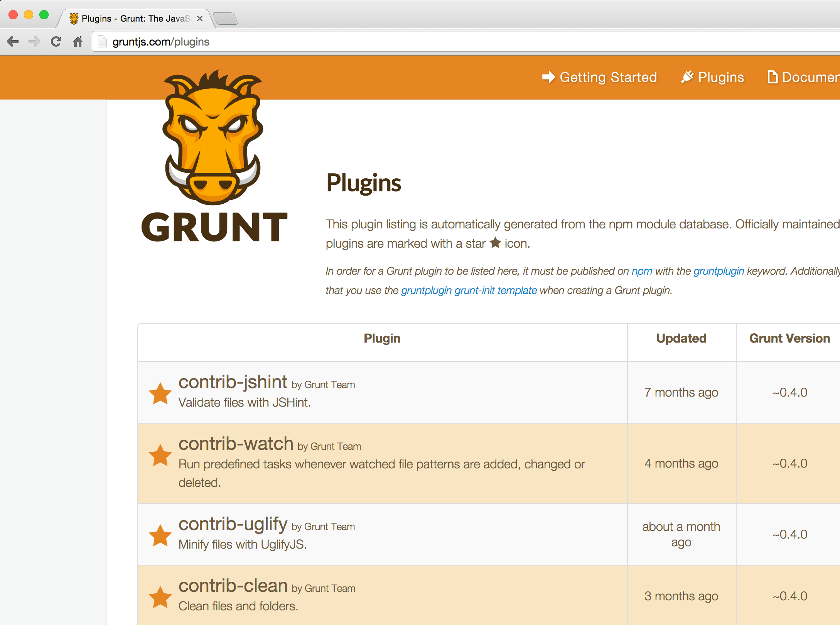This screenshot has width=840, height=625.
Task: Click ~0.4.0 version in contrib-clean row
Action: pos(789,596)
